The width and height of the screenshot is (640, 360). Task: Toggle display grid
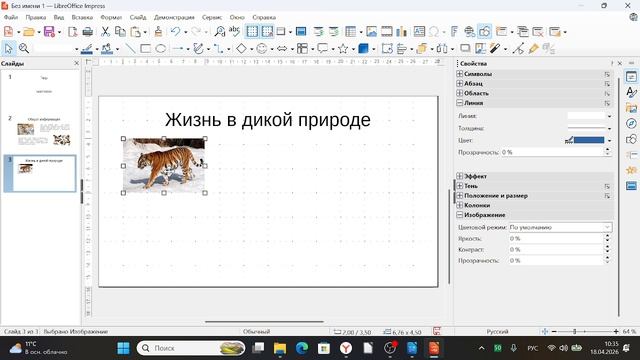click(x=252, y=31)
